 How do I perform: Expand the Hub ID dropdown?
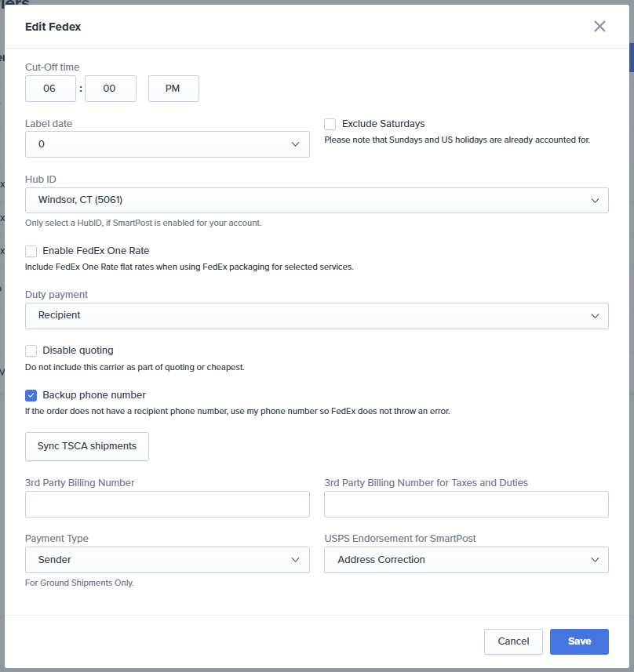coord(316,200)
